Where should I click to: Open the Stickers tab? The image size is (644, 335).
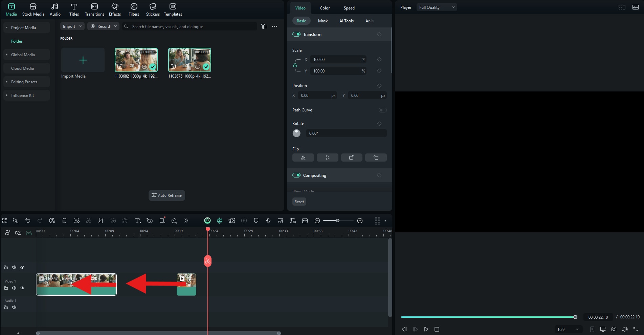(x=153, y=9)
